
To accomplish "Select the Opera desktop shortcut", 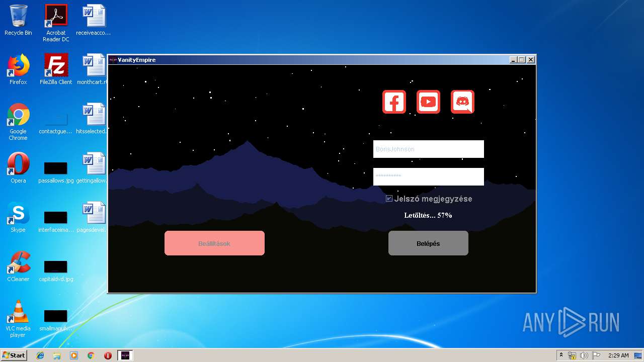I will point(18,168).
